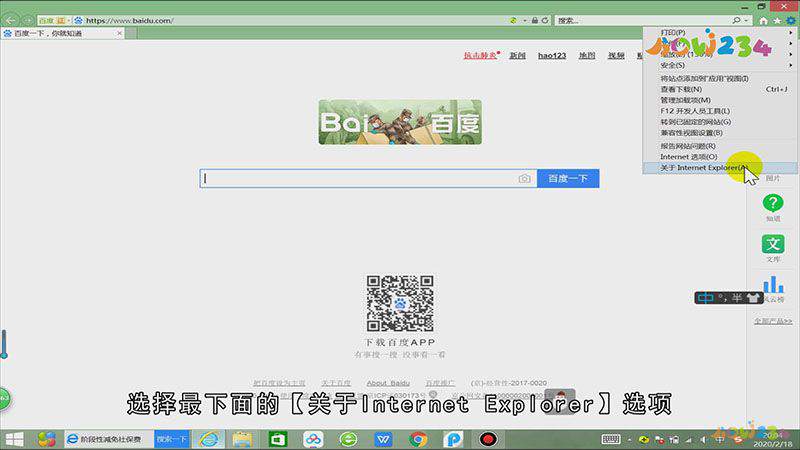800x450 pixels.
Task: Close the 百度一下 browser tab
Action: click(119, 33)
